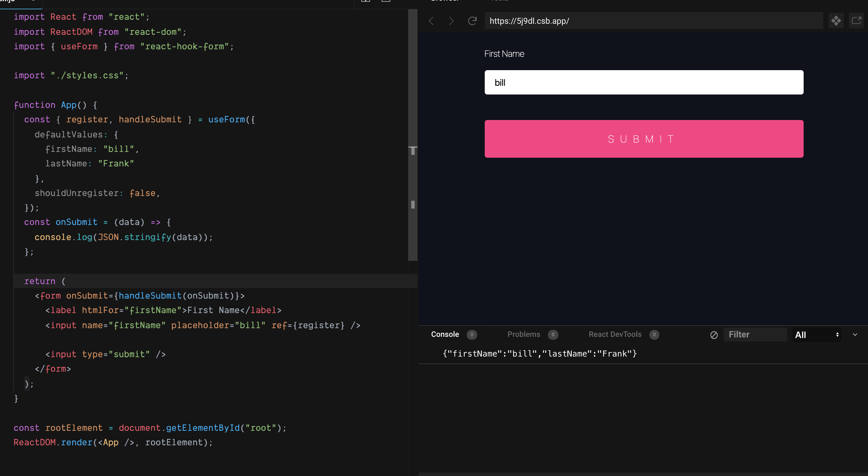Open the All log-level dropdown
Screen dimensions: 868x476
coord(816,335)
